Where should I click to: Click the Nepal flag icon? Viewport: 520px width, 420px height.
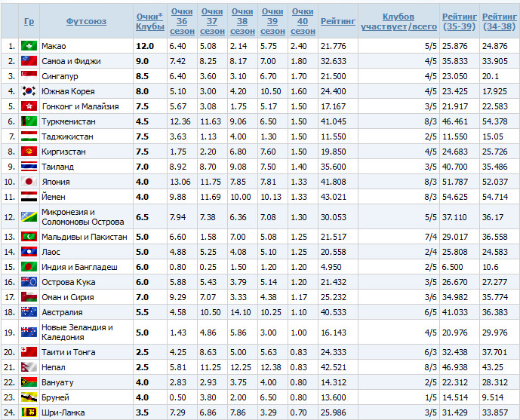pyautogui.click(x=29, y=367)
